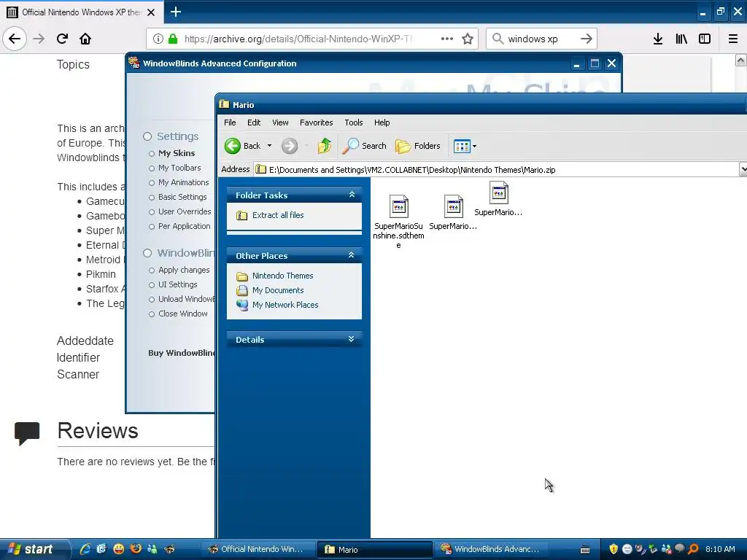Select Per Application option
The image size is (747, 560).
click(179, 227)
